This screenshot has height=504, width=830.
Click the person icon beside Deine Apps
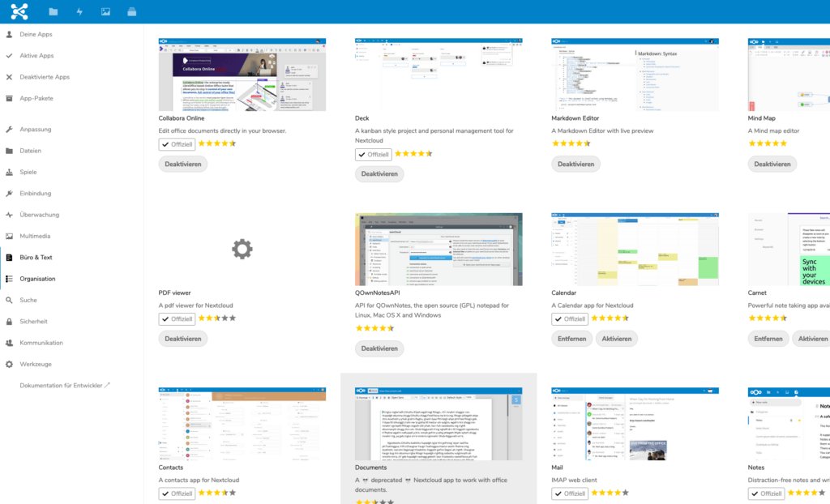click(x=9, y=34)
